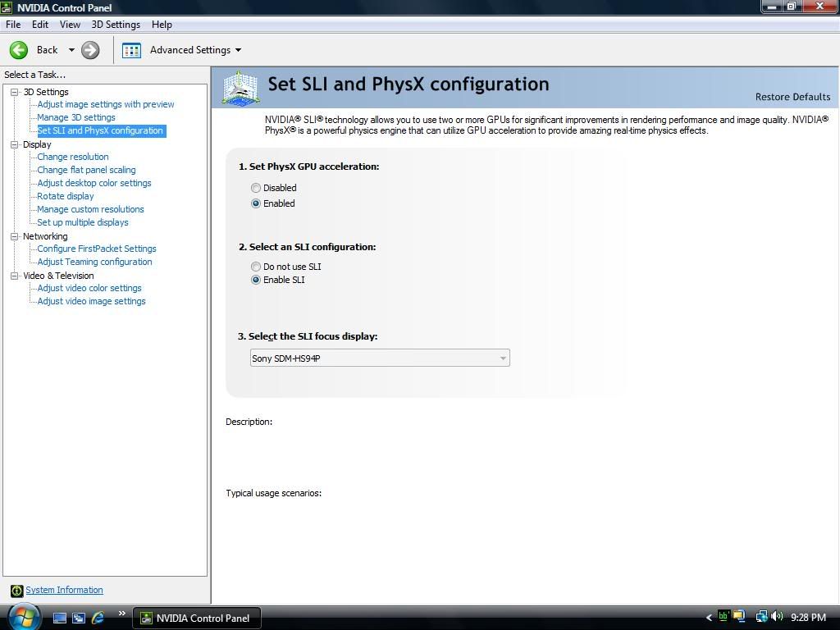Open 'Adjust Teaming configuration' task
The height and width of the screenshot is (630, 840).
point(94,262)
